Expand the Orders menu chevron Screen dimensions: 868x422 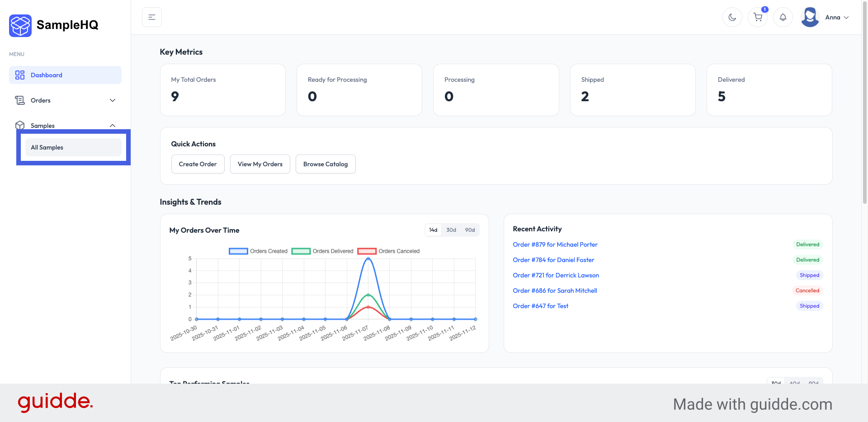point(113,100)
